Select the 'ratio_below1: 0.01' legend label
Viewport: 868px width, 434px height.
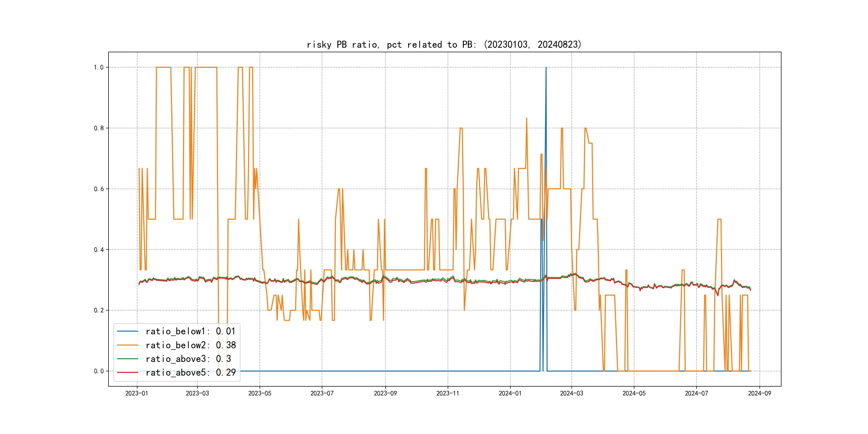190,331
